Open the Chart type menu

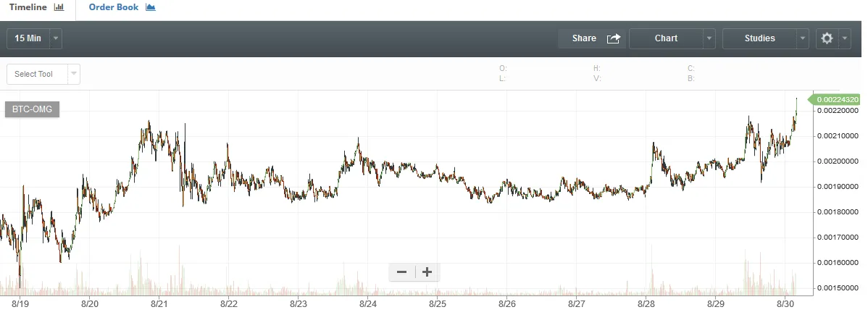666,38
